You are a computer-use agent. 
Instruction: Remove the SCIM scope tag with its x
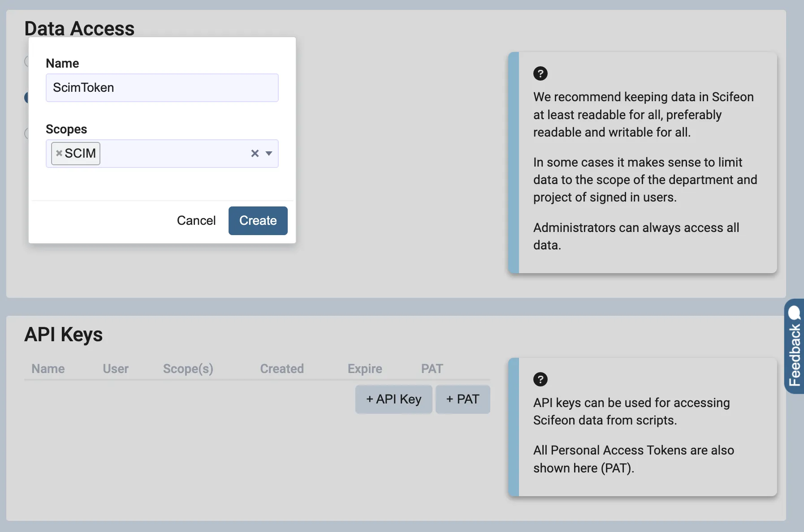60,153
